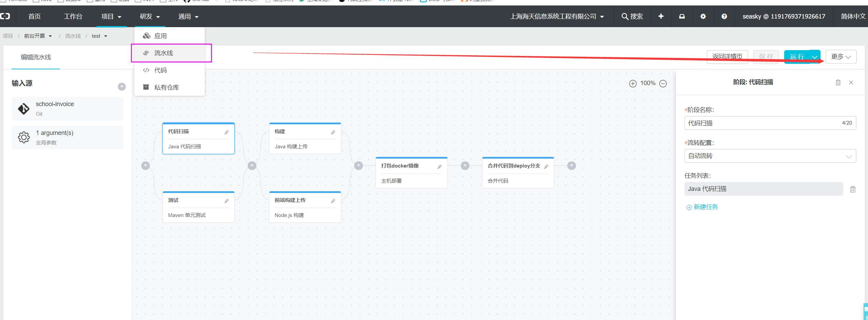Zoom out the pipeline canvas
Viewport: 868px width, 320px height.
coord(663,83)
